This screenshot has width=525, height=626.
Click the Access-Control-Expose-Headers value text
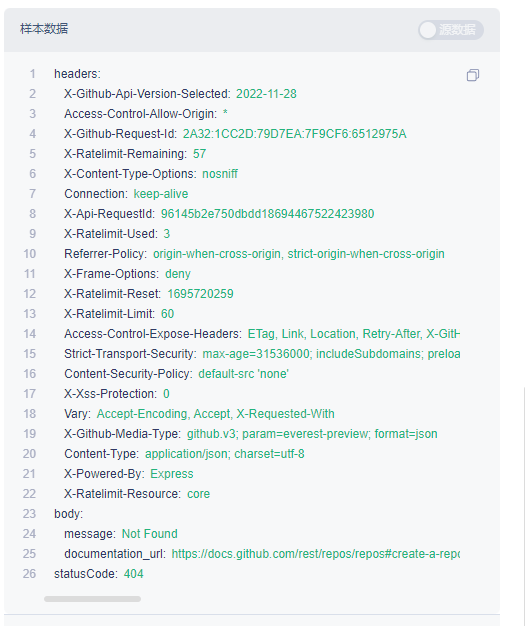[x=354, y=334]
